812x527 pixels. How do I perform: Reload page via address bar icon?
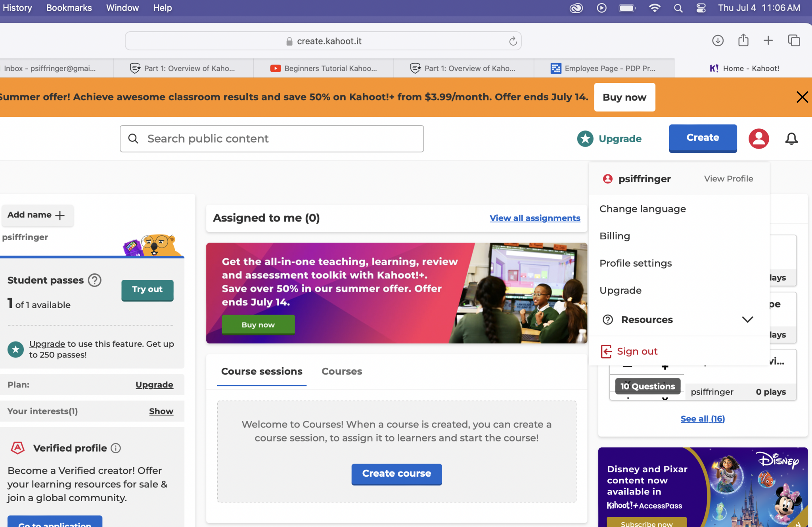pyautogui.click(x=513, y=41)
